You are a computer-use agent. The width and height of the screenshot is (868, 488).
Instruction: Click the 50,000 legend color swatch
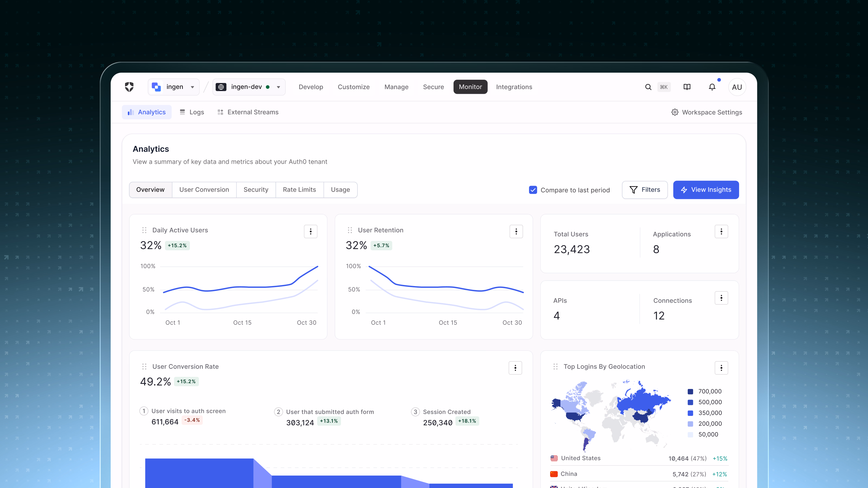tap(690, 435)
